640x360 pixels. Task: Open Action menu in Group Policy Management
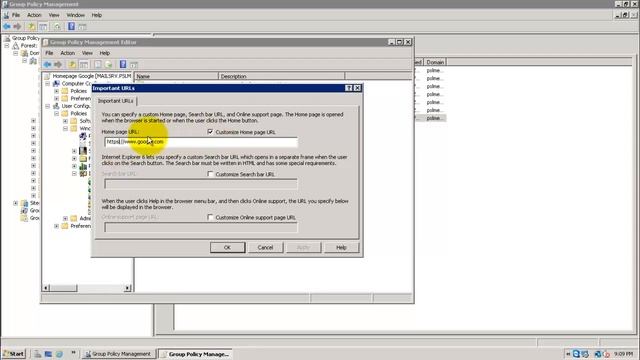pos(34,15)
